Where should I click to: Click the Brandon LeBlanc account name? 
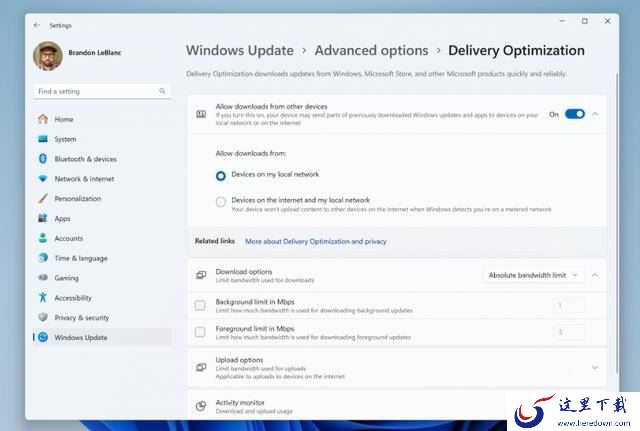[95, 53]
